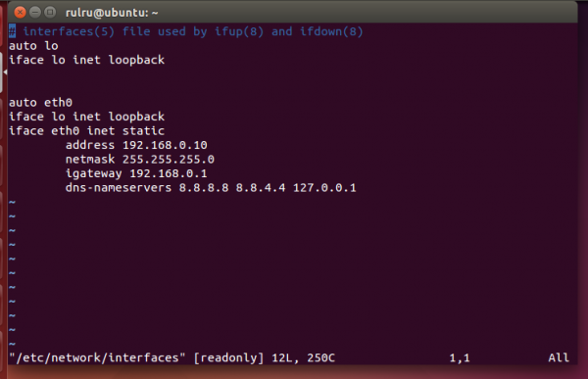This screenshot has height=379, width=588.
Task: Click the 1,1 cursor position indicator
Action: pos(460,358)
